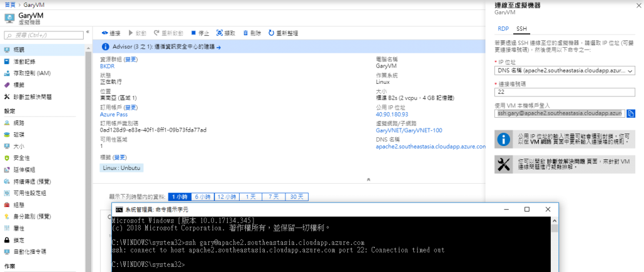644x272 pixels.
Task: Refresh with 重新整理 toolbar button
Action: click(283, 33)
